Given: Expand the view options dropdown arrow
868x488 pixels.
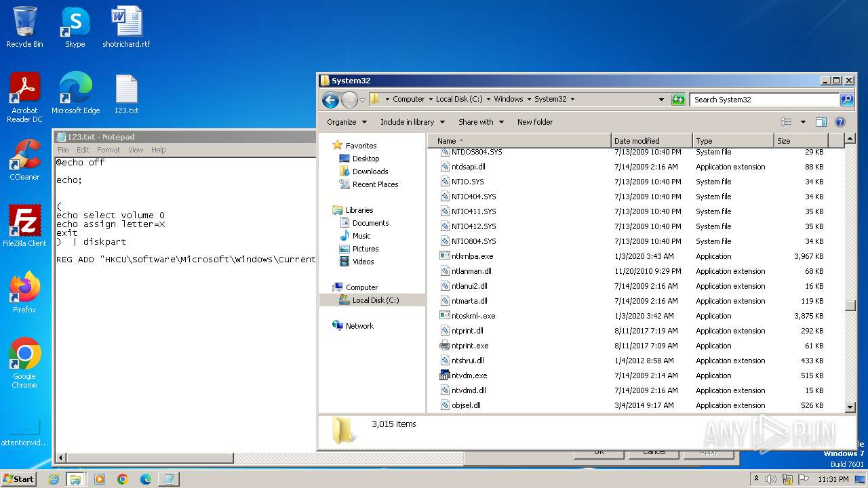Looking at the screenshot, I should (803, 122).
